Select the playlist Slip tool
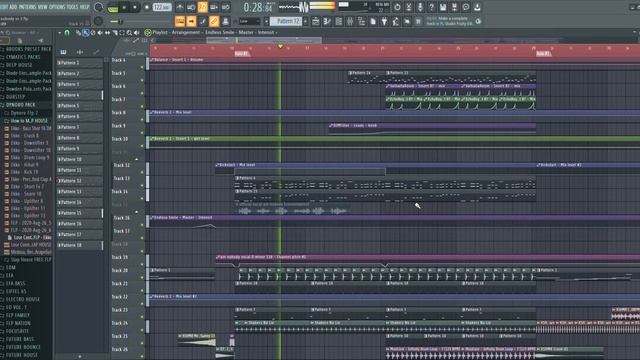 pos(107,33)
